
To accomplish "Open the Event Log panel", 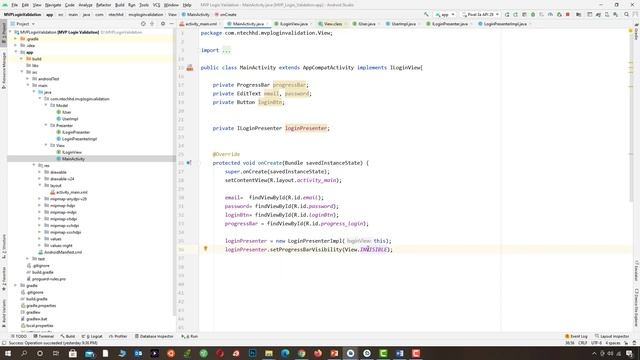I will click(576, 336).
